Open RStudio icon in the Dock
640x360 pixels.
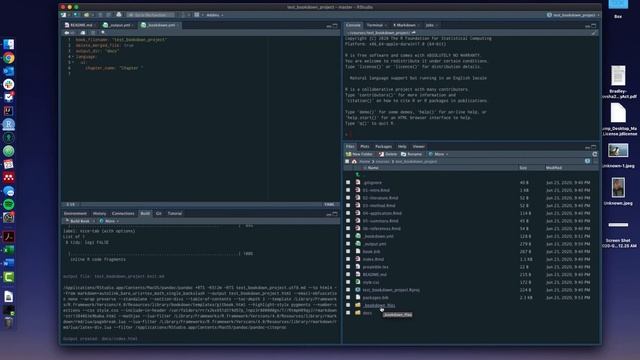(x=9, y=124)
